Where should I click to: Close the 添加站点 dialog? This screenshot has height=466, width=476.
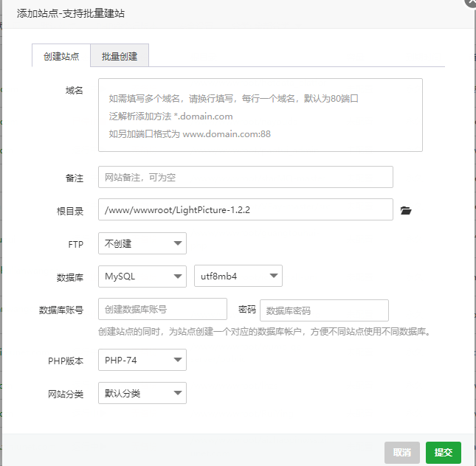(x=472, y=2)
